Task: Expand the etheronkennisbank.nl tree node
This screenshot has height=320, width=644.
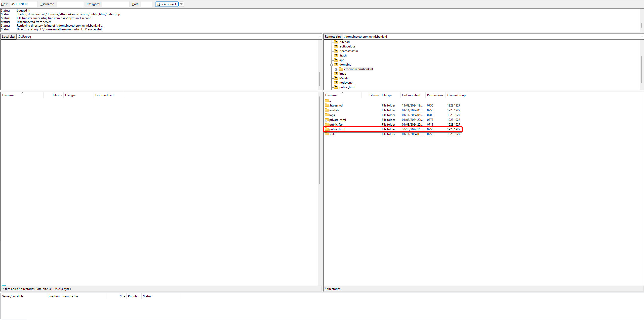Action: pyautogui.click(x=336, y=69)
